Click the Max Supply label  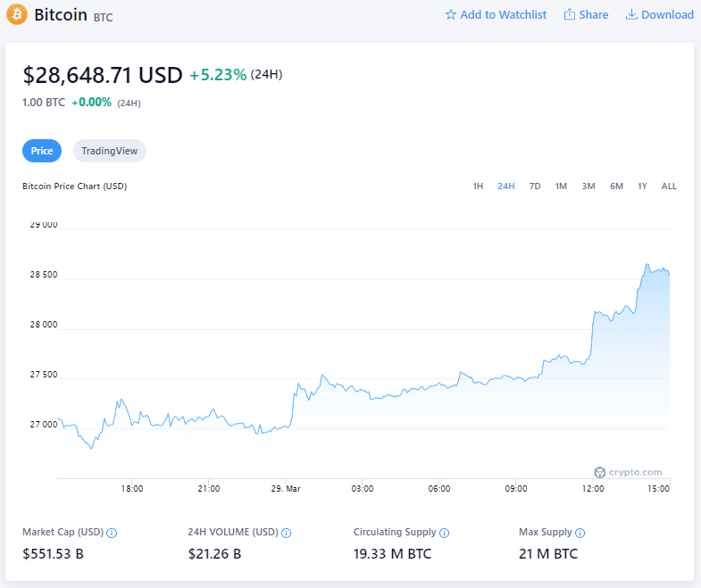coord(546,532)
